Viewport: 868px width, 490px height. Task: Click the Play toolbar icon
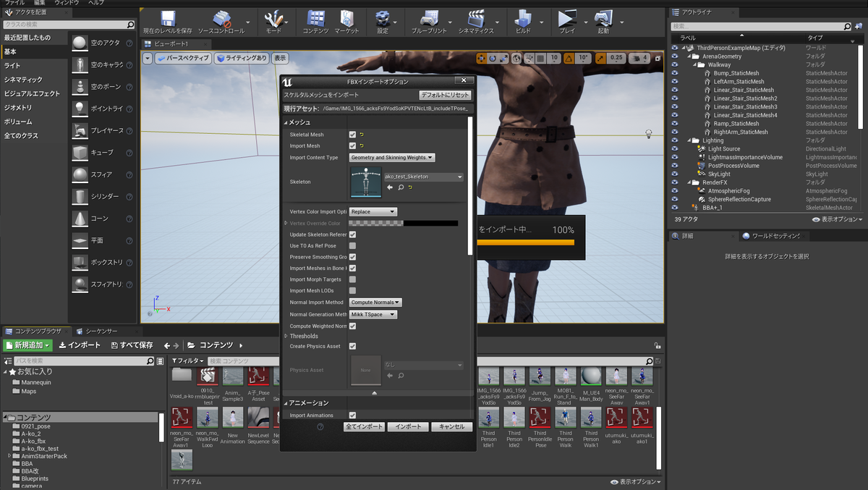568,19
